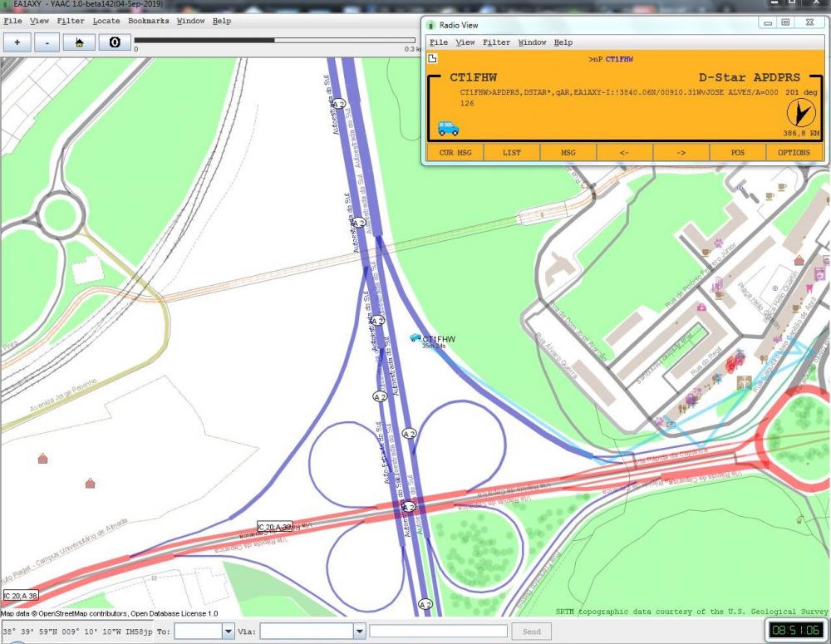The image size is (831, 644).
Task: Click the black circle 0 toolbar button
Action: click(115, 42)
